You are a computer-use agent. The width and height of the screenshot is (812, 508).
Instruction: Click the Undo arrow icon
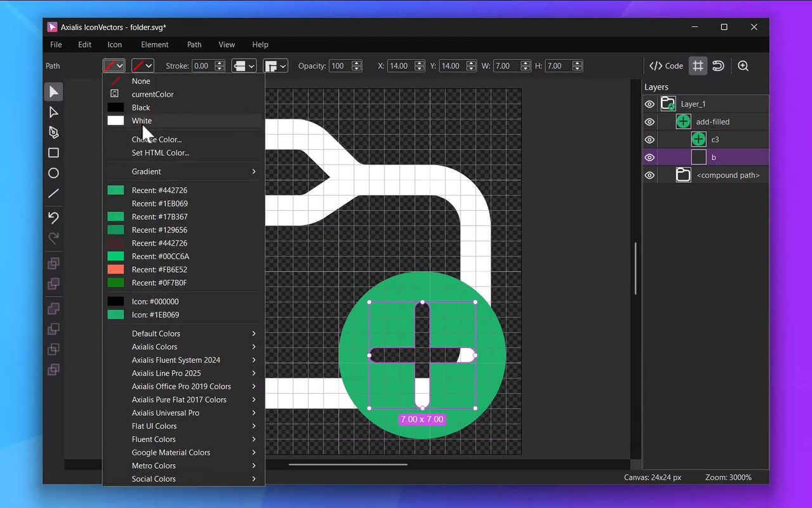point(54,218)
